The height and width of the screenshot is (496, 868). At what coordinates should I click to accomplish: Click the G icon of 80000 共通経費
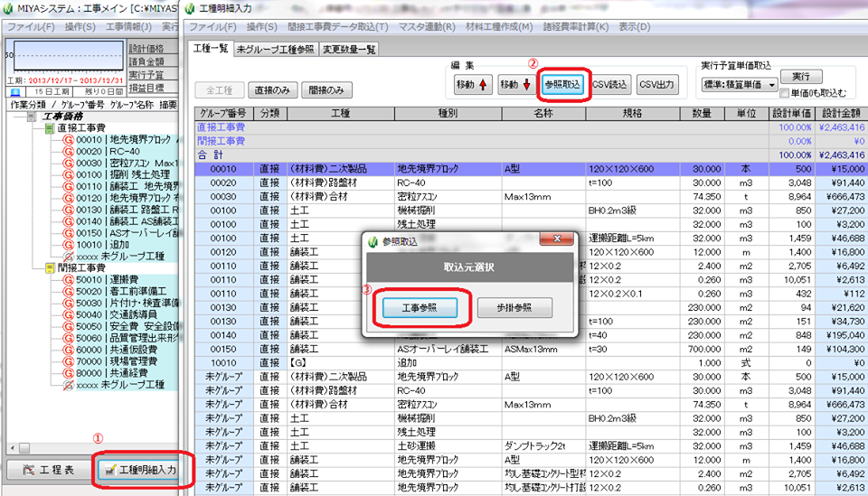pos(68,373)
